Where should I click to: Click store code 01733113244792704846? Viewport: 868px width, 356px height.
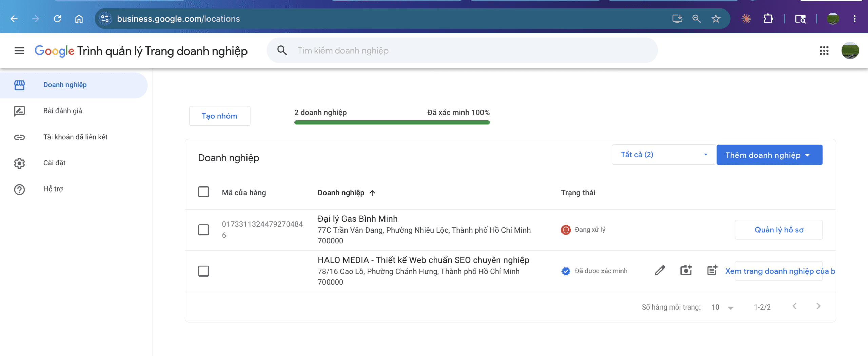click(x=262, y=230)
